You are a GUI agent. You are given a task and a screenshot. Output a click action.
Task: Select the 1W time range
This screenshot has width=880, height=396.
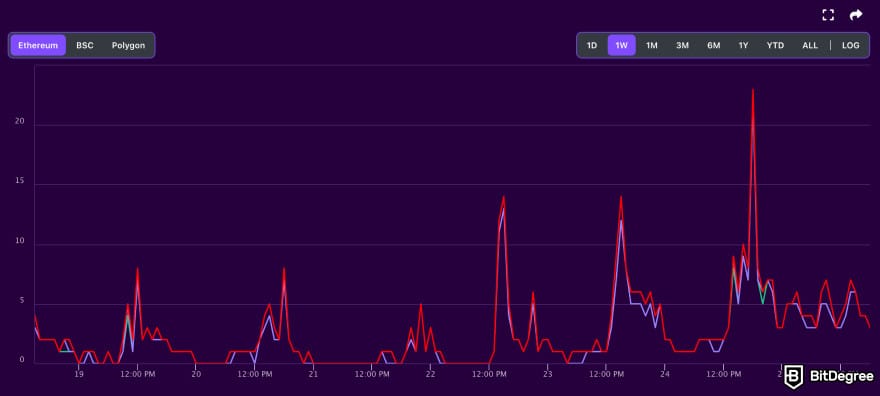pyautogui.click(x=621, y=45)
